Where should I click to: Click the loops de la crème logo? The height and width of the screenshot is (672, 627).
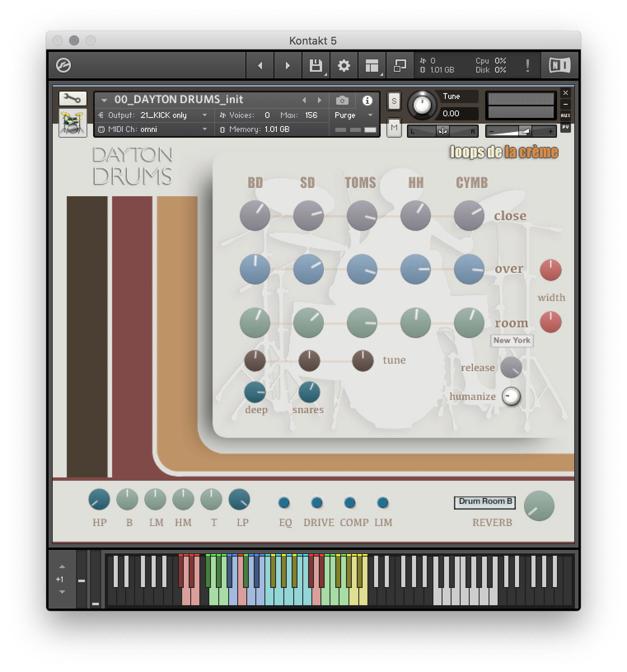click(x=504, y=152)
